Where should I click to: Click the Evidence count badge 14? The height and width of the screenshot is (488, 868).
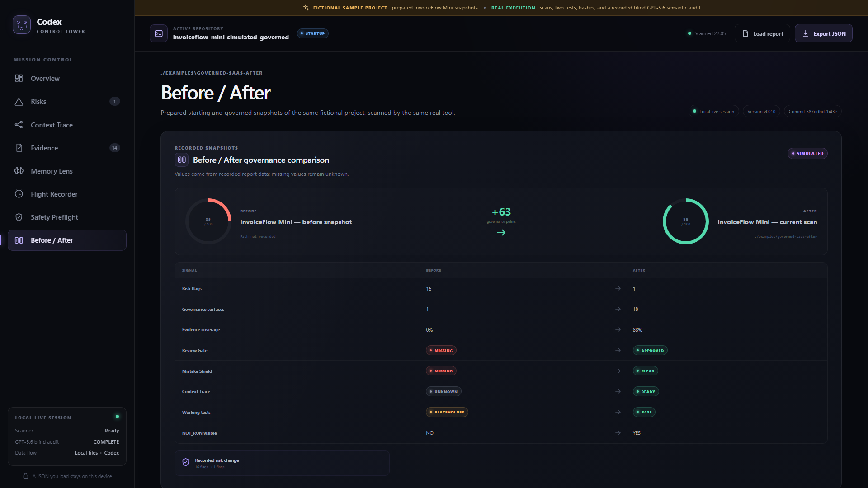point(115,148)
